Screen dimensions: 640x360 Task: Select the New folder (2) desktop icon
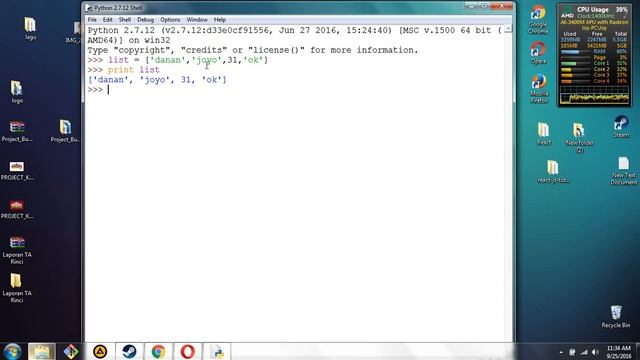[579, 138]
